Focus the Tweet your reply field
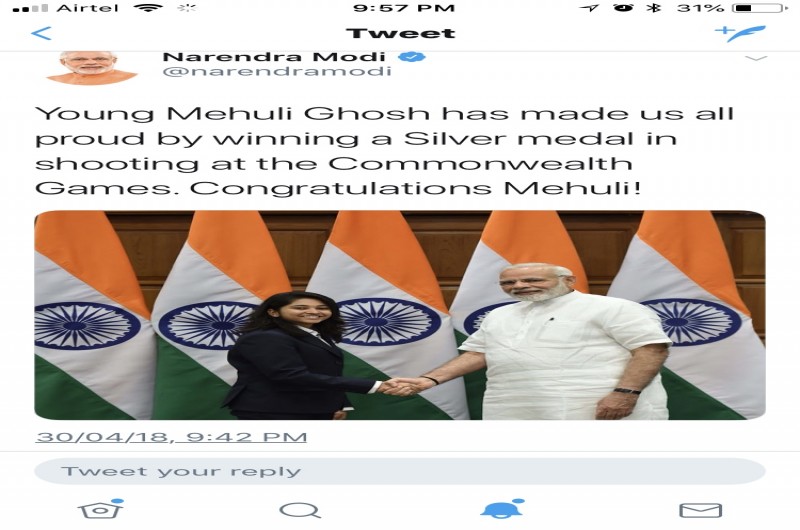Screen dimensions: 800x530 tap(399, 471)
